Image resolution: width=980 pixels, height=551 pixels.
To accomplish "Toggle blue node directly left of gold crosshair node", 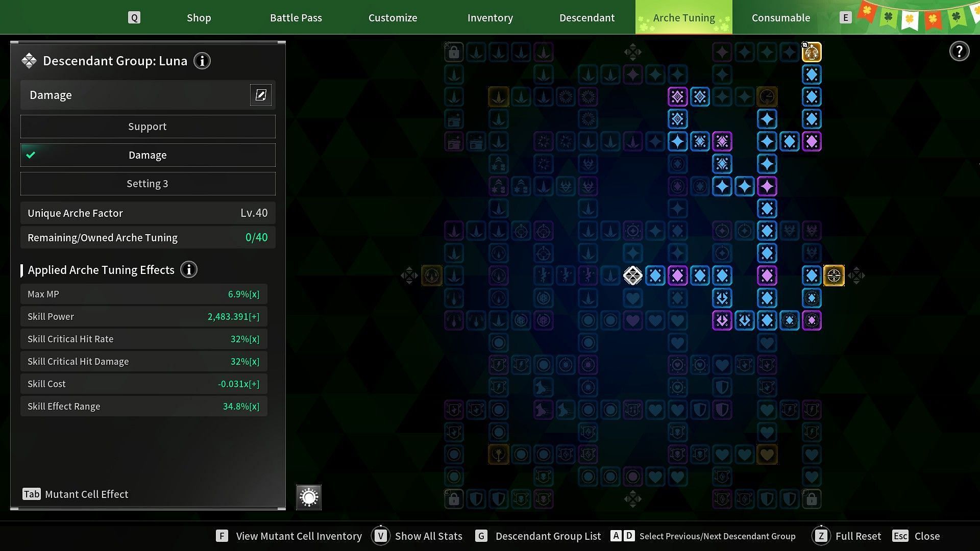I will [812, 275].
